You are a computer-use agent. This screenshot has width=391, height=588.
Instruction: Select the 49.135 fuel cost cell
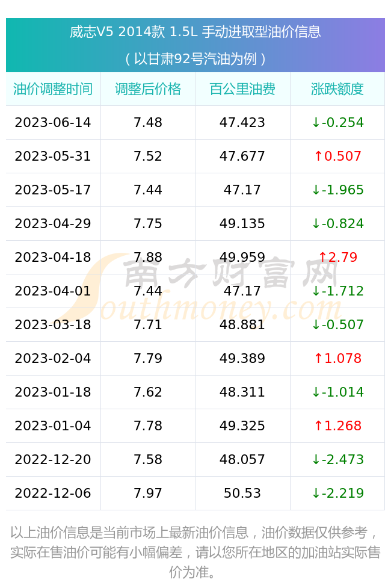click(x=242, y=224)
